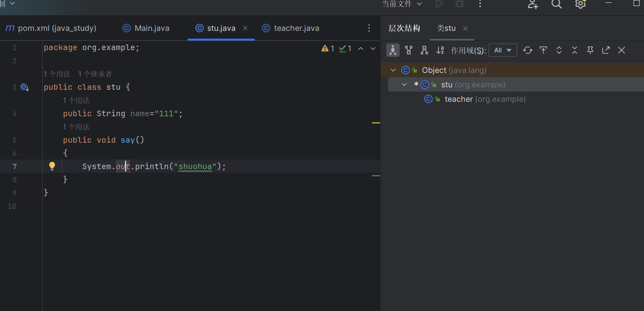Switch to supertypes hierarchy
The height and width of the screenshot is (311, 644).
tap(409, 50)
